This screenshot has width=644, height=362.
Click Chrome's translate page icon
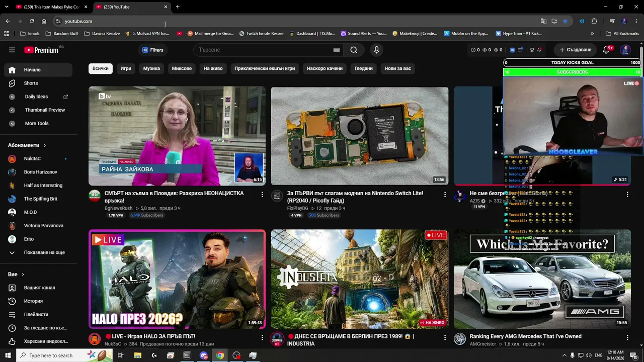pos(543,21)
